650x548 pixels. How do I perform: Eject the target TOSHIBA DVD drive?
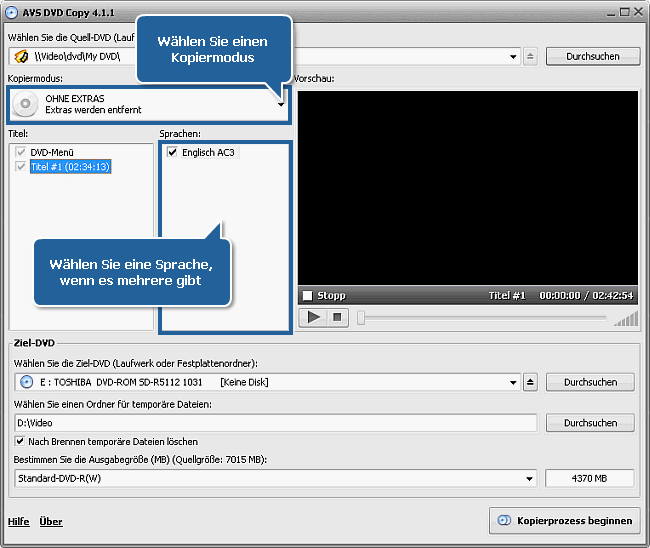point(530,382)
